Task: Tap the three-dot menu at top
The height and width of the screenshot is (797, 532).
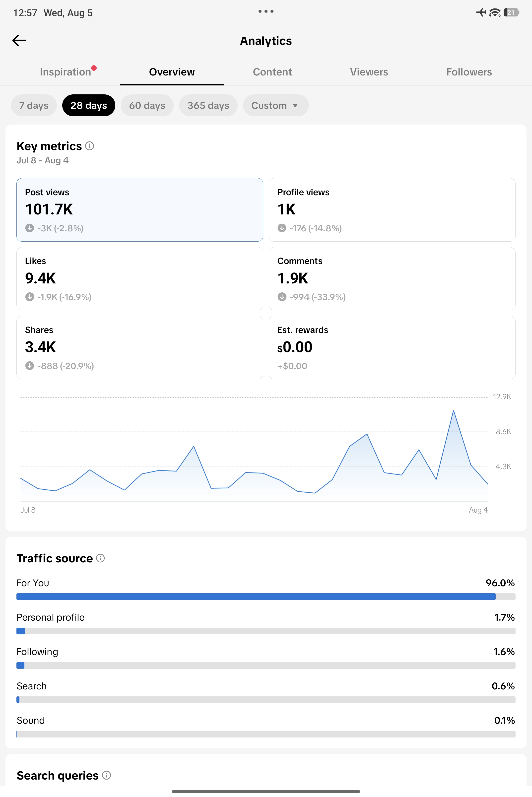Action: pyautogui.click(x=266, y=11)
